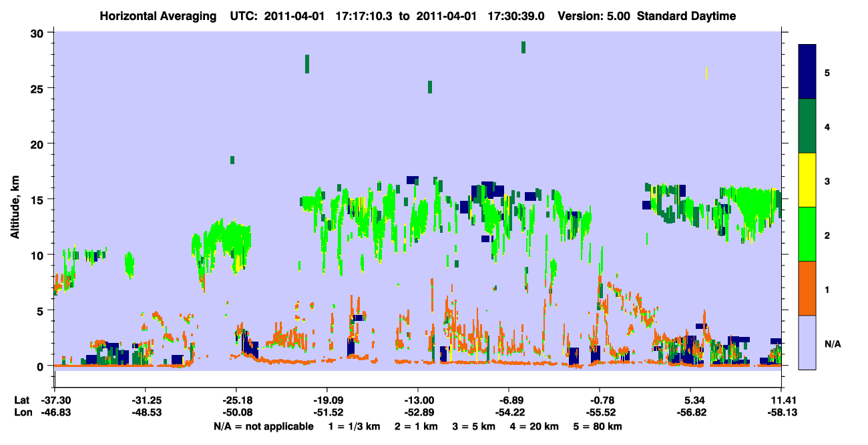Click the longitude value '-54.22'
This screenshot has height=445, width=868.
(509, 412)
